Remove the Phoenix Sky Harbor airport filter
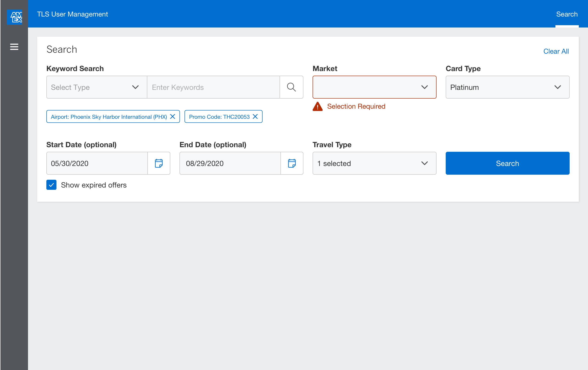This screenshot has height=370, width=588. coord(173,117)
